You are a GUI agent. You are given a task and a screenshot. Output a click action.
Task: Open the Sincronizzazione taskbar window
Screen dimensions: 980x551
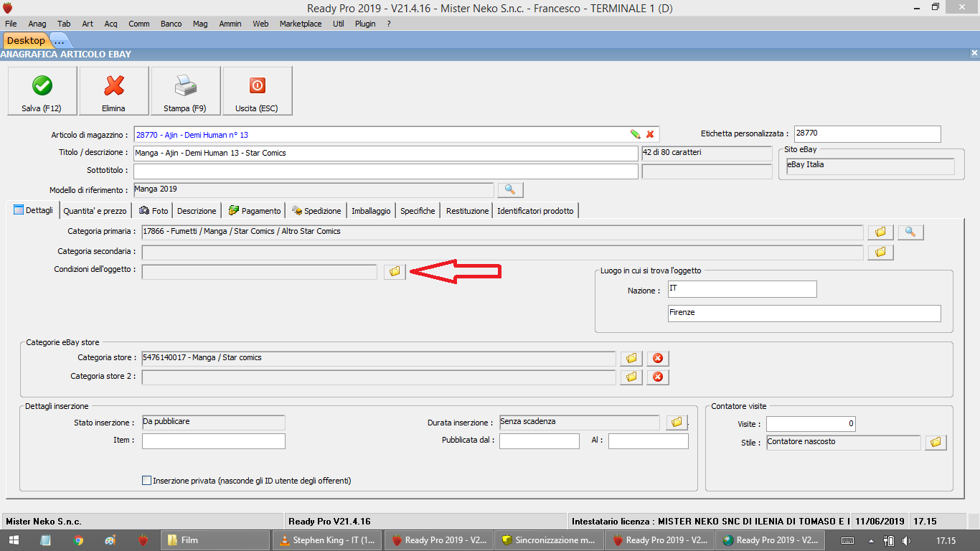(x=549, y=540)
